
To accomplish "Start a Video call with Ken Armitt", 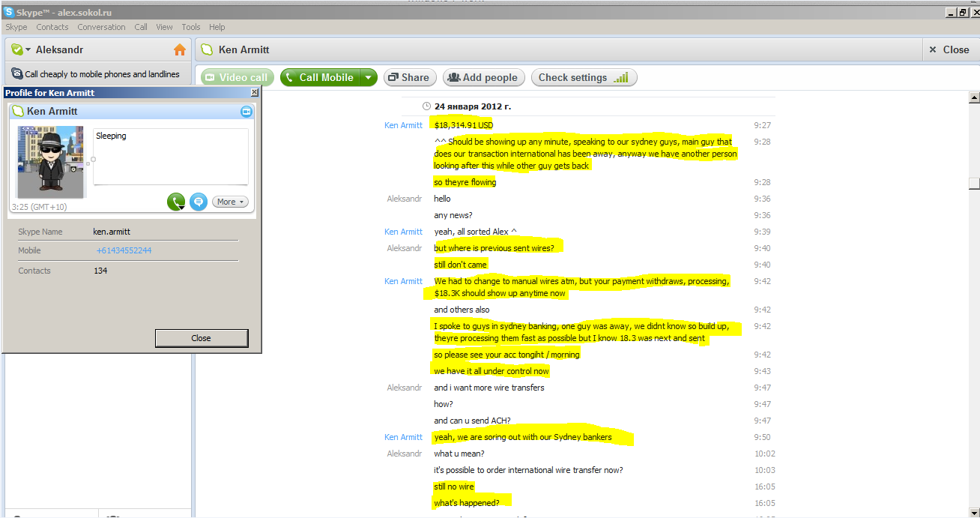I will 237,77.
